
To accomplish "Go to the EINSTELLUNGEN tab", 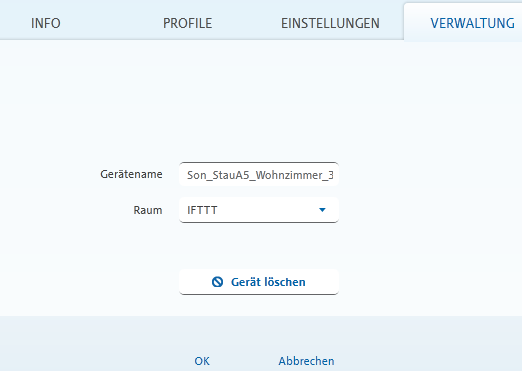I will (x=330, y=23).
